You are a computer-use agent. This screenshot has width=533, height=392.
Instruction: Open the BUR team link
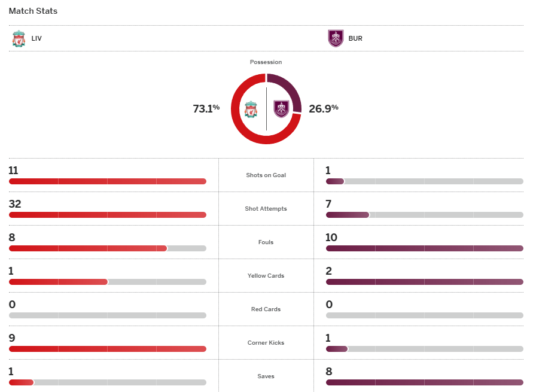355,38
